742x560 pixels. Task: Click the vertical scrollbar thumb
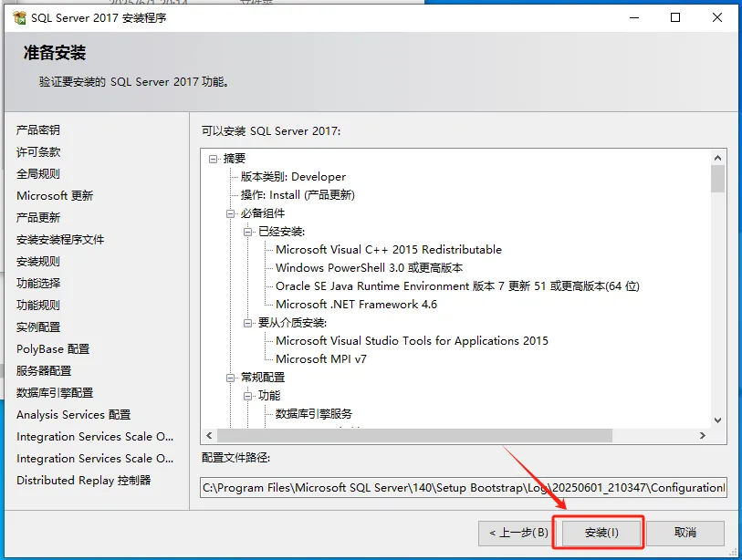pyautogui.click(x=718, y=179)
